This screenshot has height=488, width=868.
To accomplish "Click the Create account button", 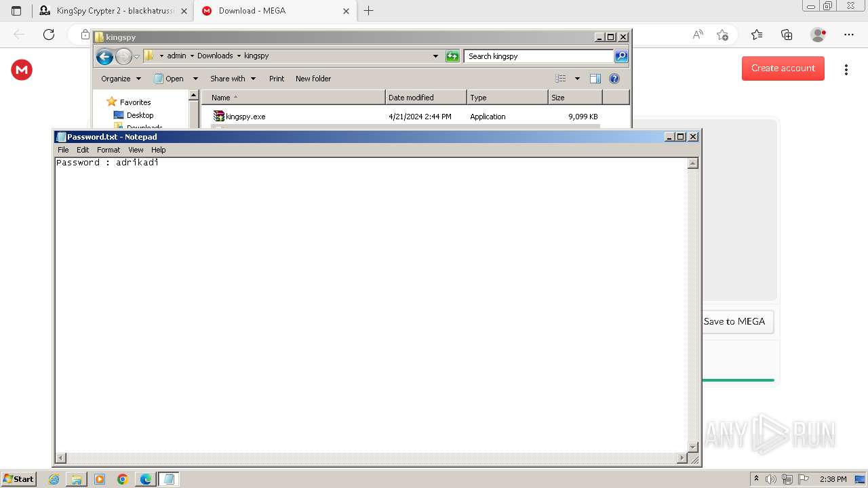I will point(783,68).
